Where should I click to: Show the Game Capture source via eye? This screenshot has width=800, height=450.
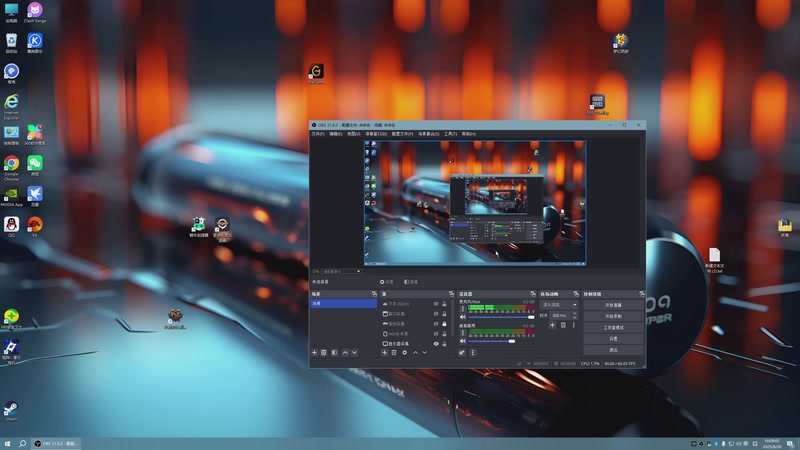coord(436,324)
